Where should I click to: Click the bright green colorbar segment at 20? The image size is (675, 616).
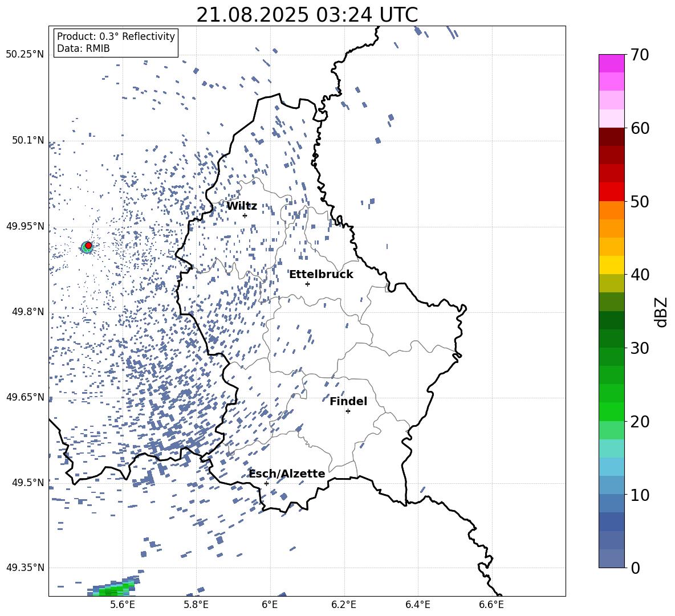tap(611, 411)
